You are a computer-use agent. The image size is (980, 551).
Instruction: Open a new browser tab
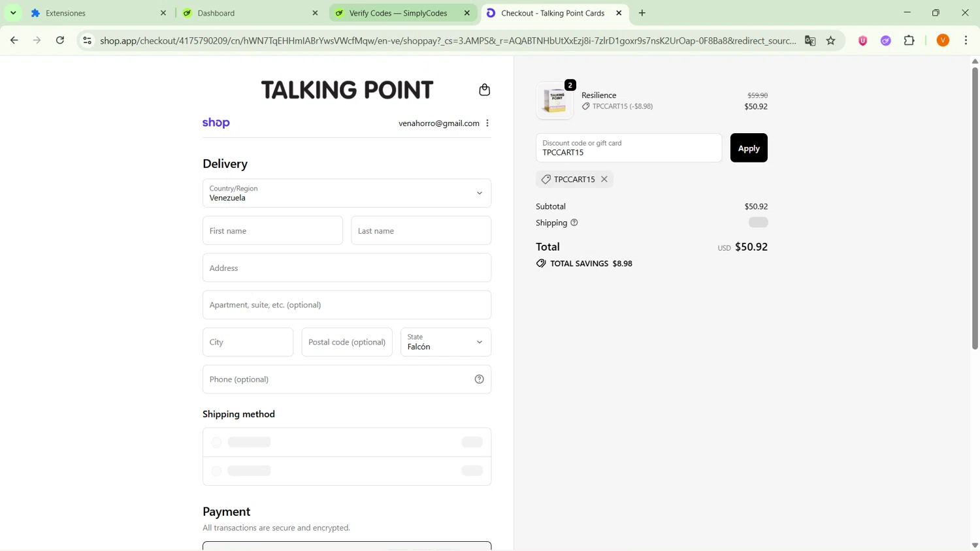point(642,13)
